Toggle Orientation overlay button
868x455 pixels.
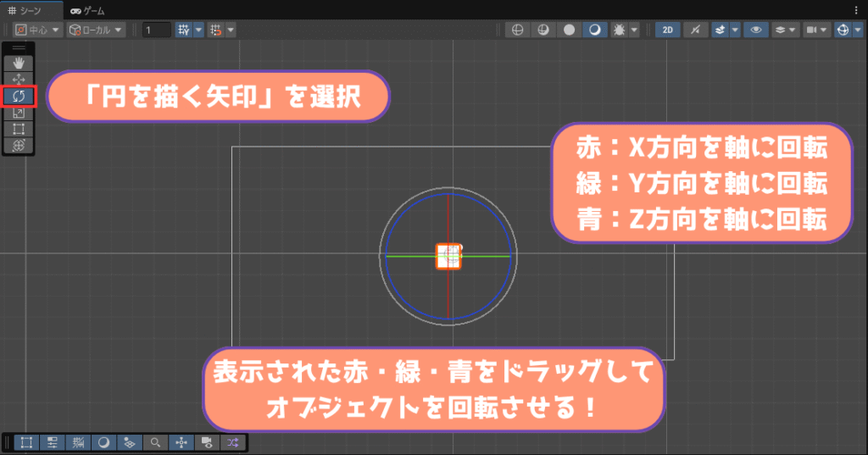point(181,442)
